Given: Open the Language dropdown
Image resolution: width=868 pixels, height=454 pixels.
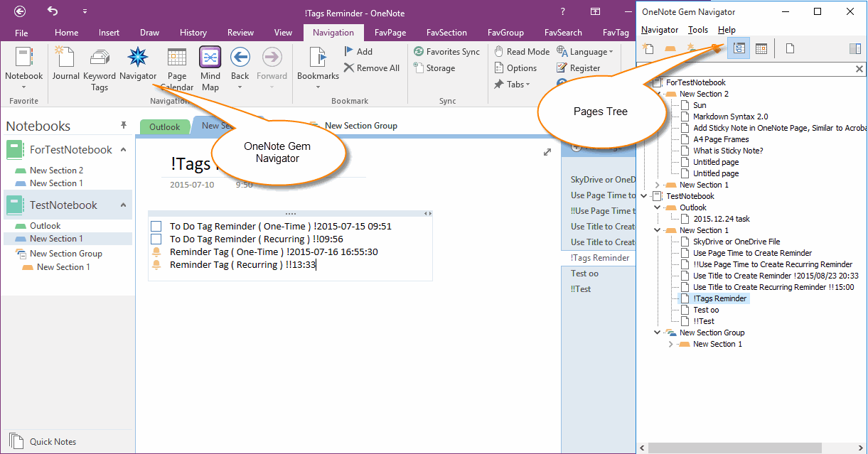Looking at the screenshot, I should click(585, 51).
